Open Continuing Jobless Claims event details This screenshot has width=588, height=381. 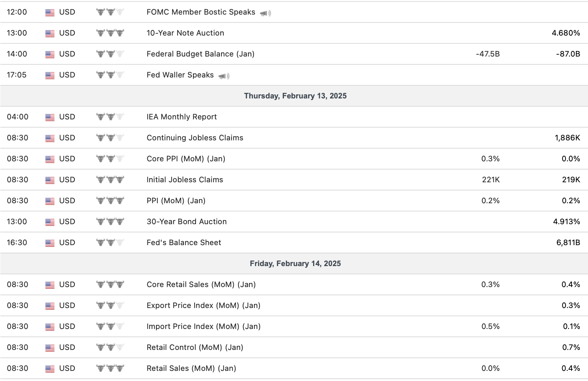195,138
